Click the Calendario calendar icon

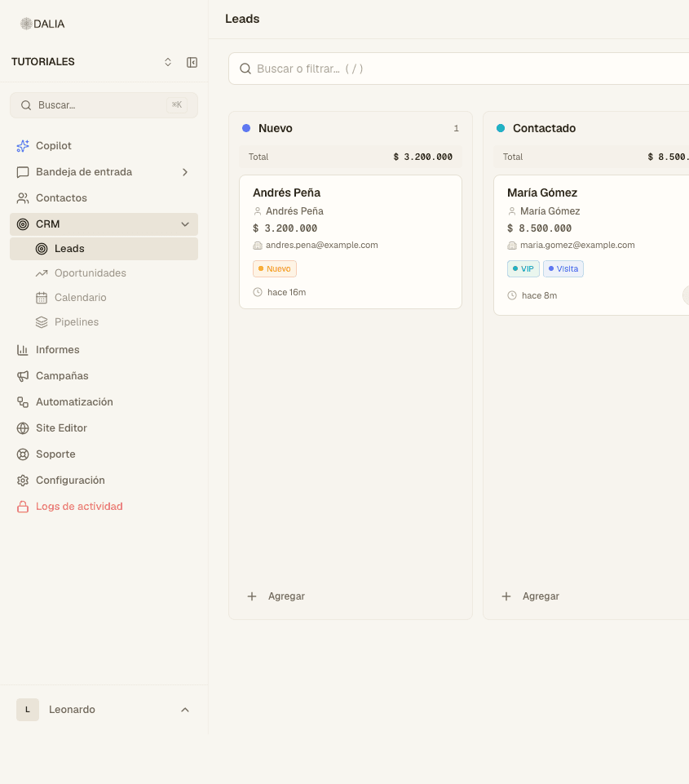click(42, 298)
